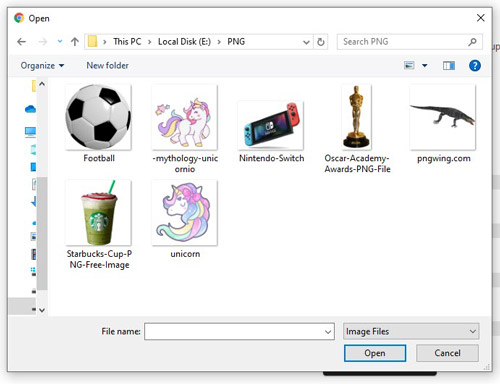Image resolution: width=500 pixels, height=384 pixels.
Task: Click the search magnifier icon
Action: tap(472, 42)
